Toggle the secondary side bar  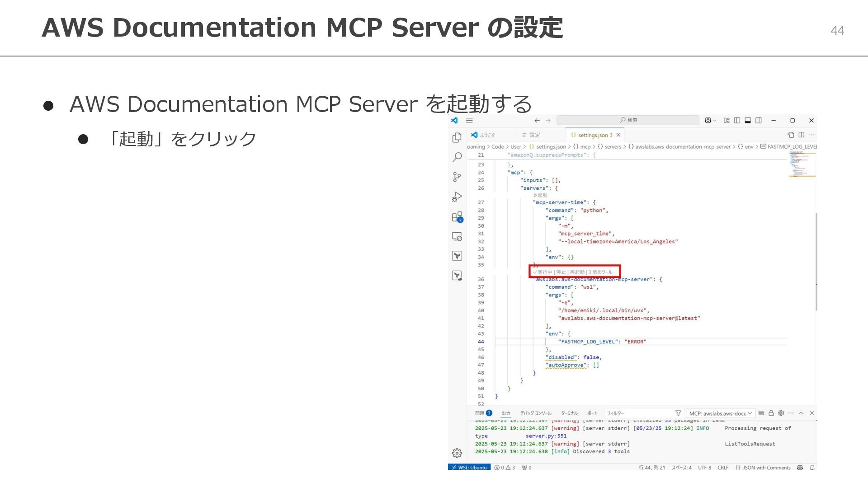pos(759,121)
